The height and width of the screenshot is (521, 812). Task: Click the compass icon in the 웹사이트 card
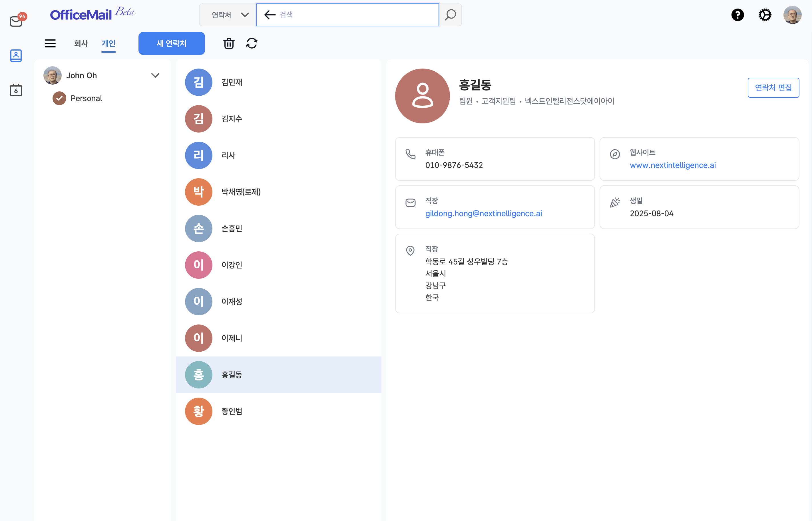(x=615, y=154)
